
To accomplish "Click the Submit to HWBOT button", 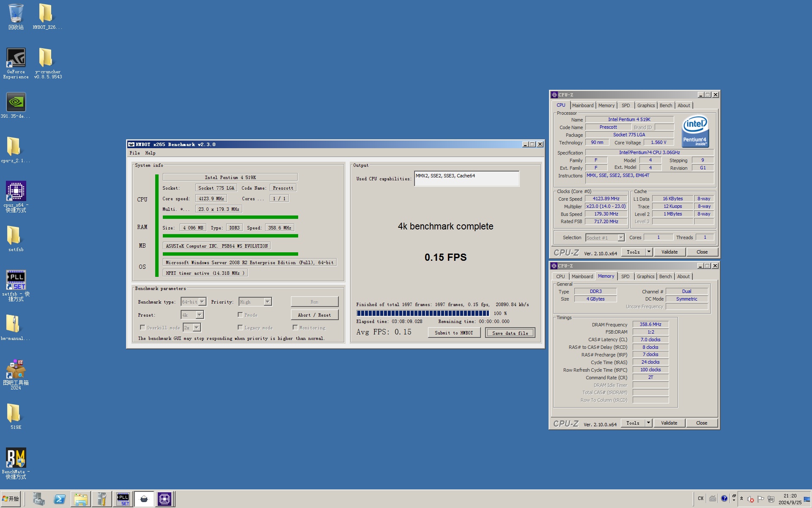I will pyautogui.click(x=454, y=333).
